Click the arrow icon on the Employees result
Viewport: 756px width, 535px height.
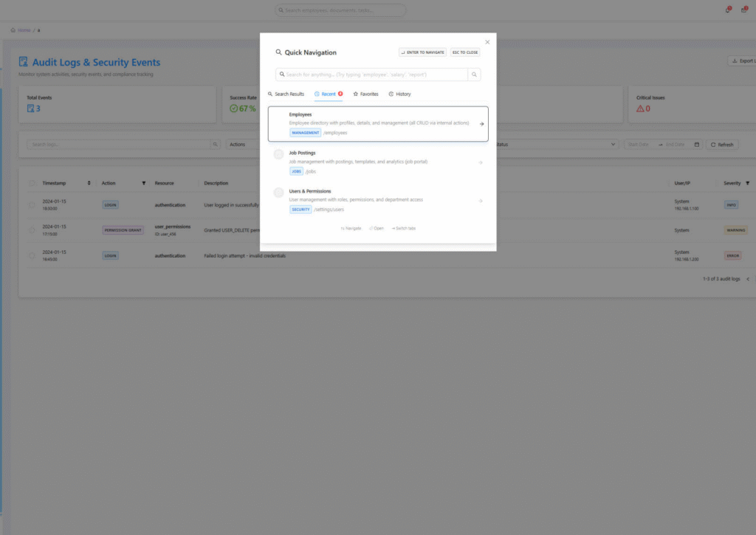[x=481, y=124]
